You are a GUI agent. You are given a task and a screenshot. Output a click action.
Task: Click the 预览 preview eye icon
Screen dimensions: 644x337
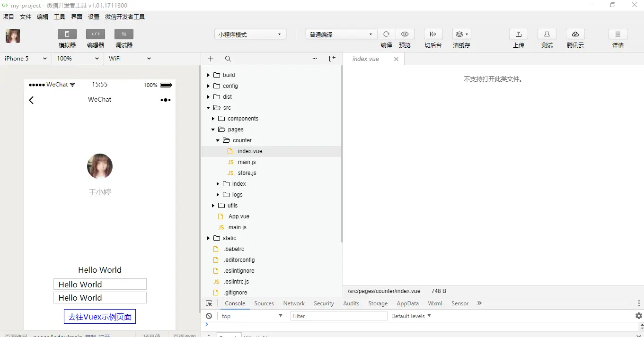click(405, 34)
